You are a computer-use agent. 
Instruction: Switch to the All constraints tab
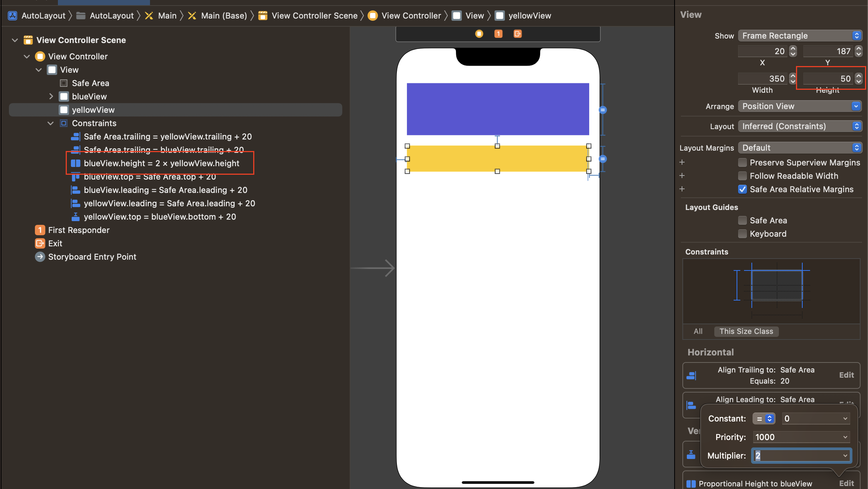[698, 331]
